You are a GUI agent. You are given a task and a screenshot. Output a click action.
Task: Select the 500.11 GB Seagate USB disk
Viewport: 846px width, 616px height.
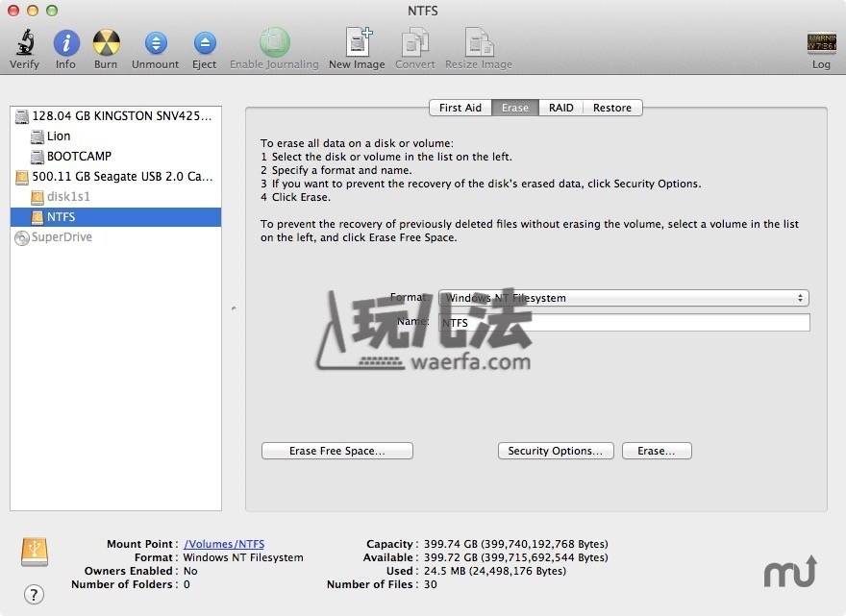coord(121,177)
